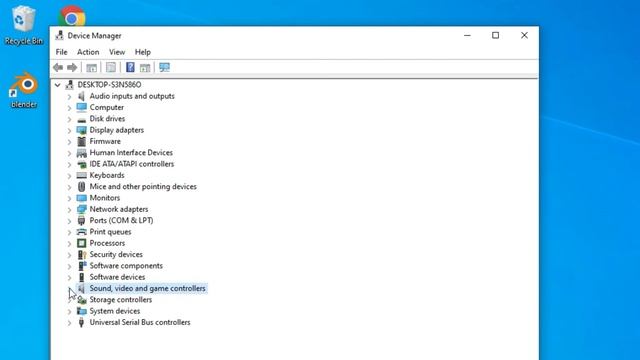Select the Software components row

tap(126, 266)
